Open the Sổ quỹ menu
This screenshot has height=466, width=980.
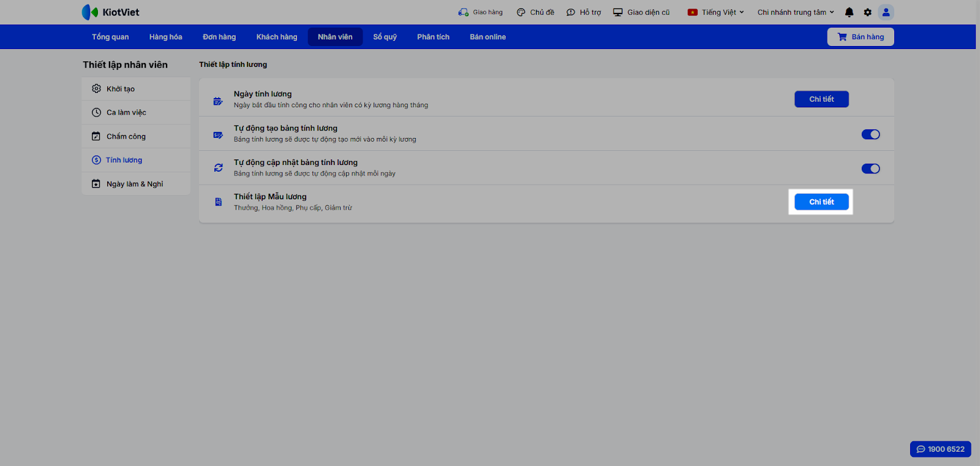pos(385,37)
